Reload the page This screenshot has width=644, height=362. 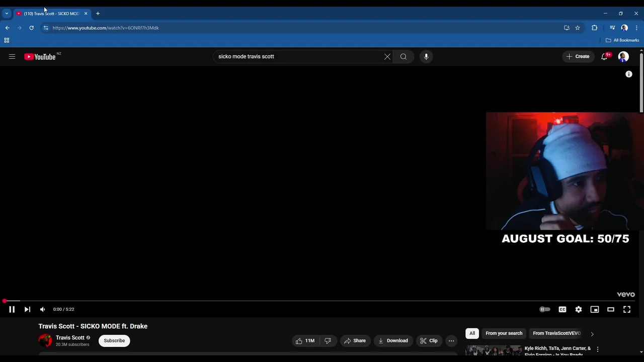point(31,28)
